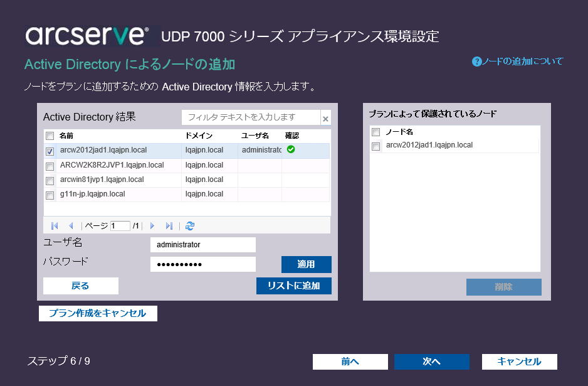Click the filter text input field

click(251, 117)
